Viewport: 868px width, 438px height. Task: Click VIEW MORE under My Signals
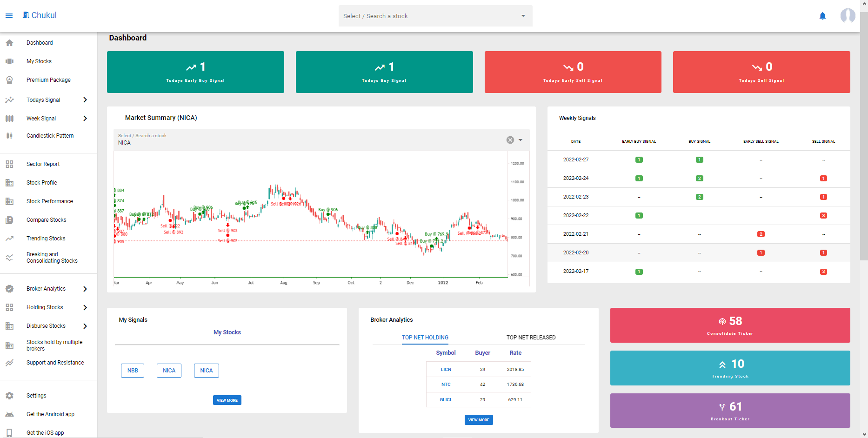pyautogui.click(x=227, y=400)
